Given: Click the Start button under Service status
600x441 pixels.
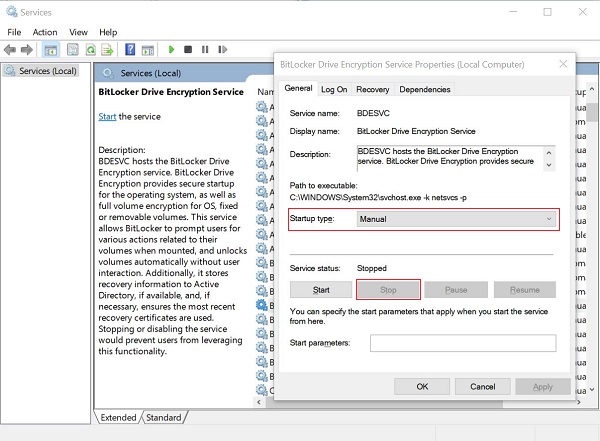Looking at the screenshot, I should point(320,290).
